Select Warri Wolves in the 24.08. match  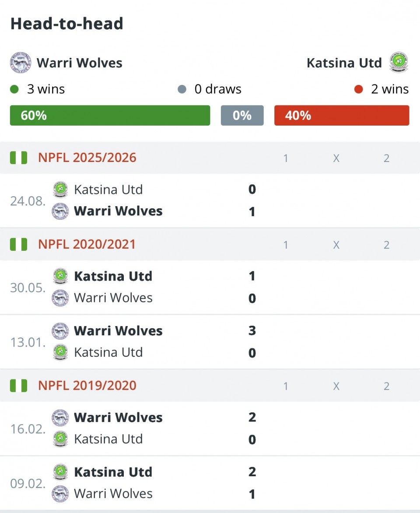pyautogui.click(x=118, y=211)
